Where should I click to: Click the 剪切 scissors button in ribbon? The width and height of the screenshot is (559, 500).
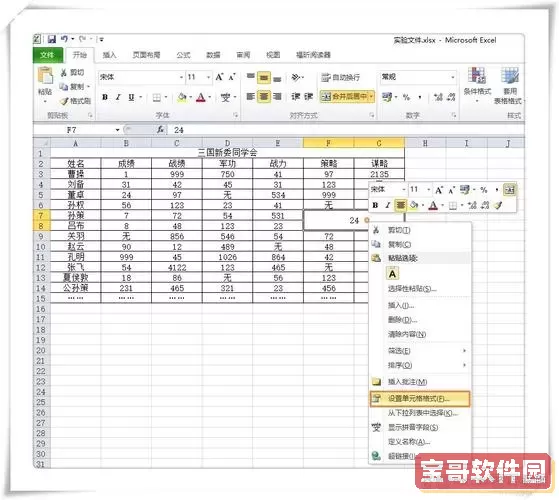coord(72,73)
